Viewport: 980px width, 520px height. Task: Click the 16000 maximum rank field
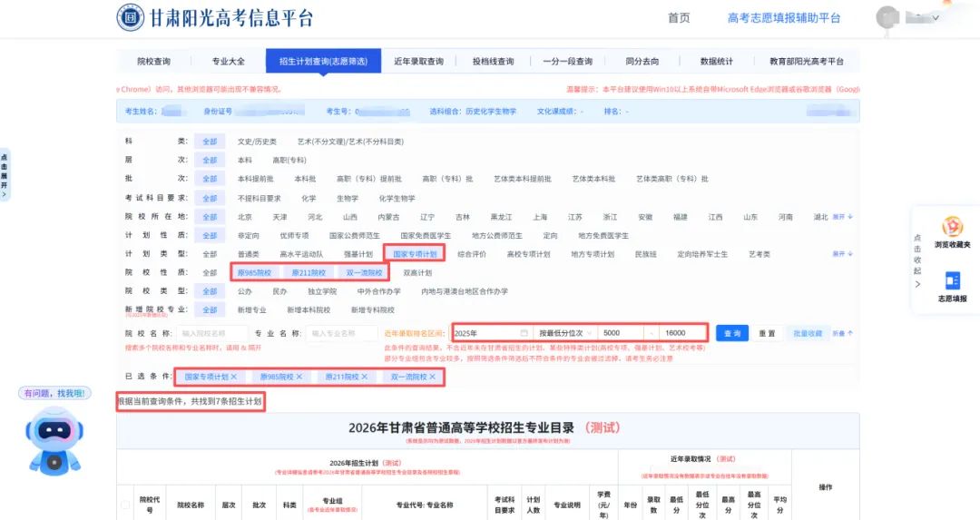pyautogui.click(x=681, y=333)
